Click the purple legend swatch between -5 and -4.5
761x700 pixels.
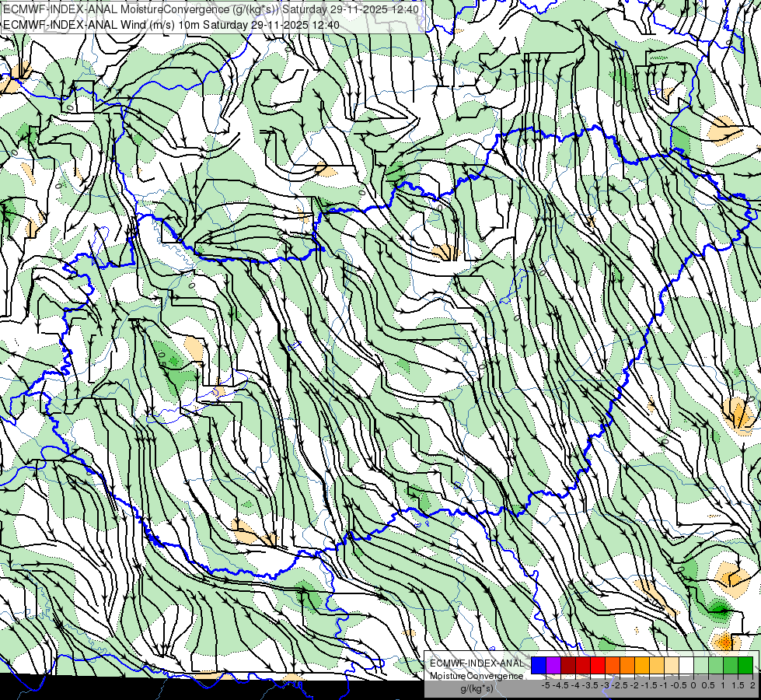(x=553, y=665)
